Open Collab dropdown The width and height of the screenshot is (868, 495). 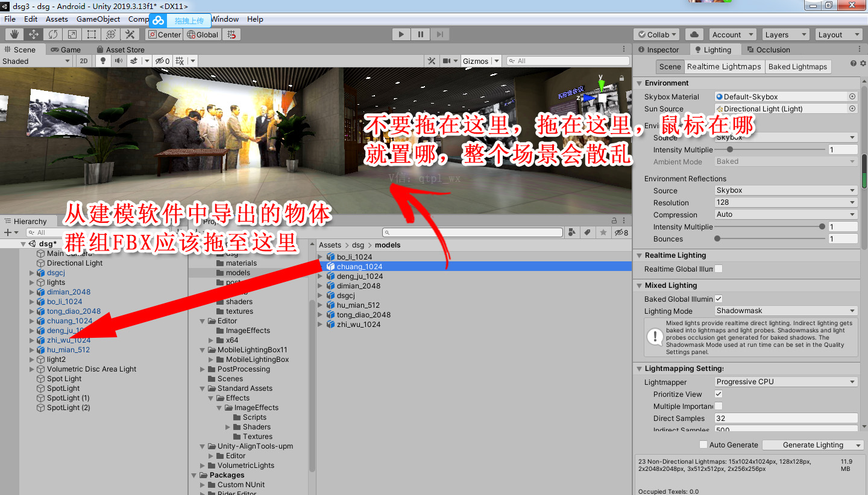tap(656, 34)
